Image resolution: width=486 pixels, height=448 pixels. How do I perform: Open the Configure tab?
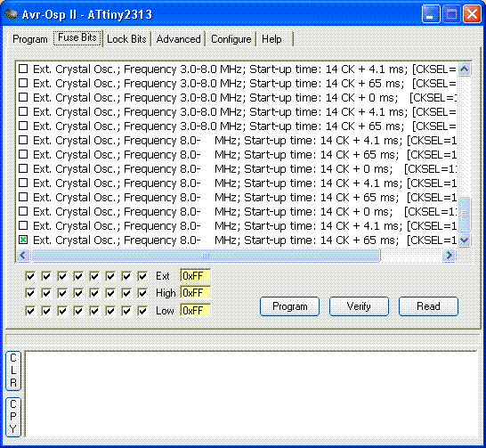[x=231, y=39]
